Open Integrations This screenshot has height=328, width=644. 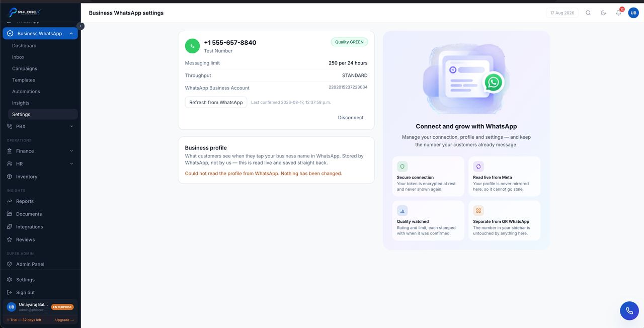(29, 227)
